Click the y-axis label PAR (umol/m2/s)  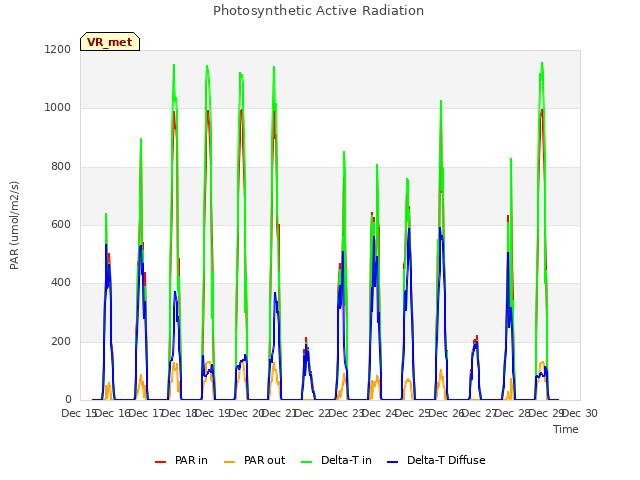pos(14,225)
